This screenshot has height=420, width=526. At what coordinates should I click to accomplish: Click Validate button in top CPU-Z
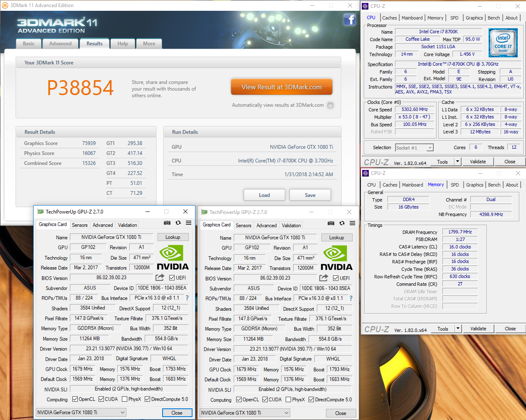click(x=478, y=162)
